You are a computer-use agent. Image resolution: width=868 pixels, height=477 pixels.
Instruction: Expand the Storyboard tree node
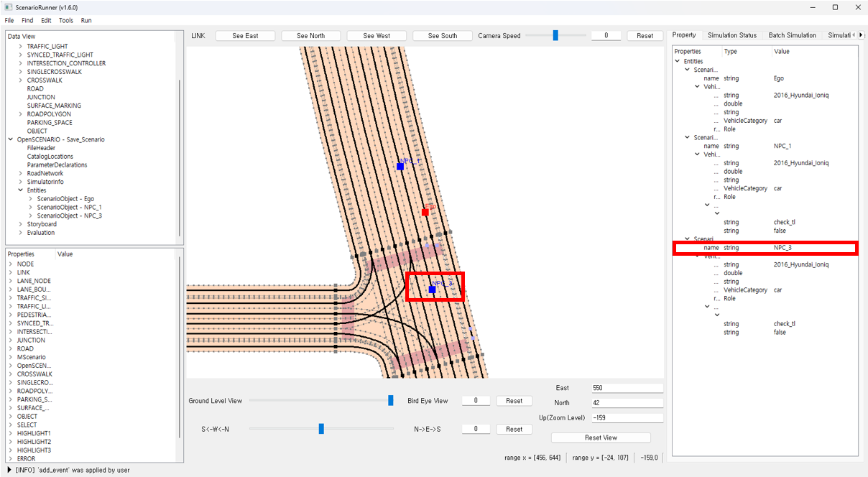tap(20, 224)
